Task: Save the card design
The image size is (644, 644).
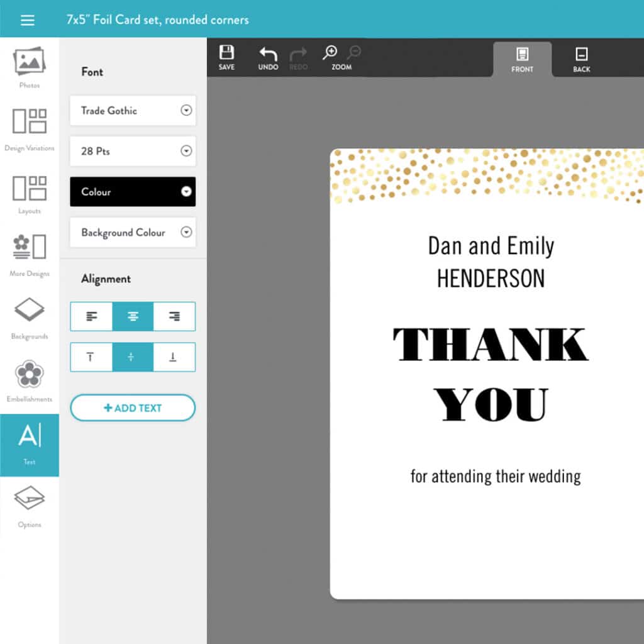Action: tap(226, 57)
